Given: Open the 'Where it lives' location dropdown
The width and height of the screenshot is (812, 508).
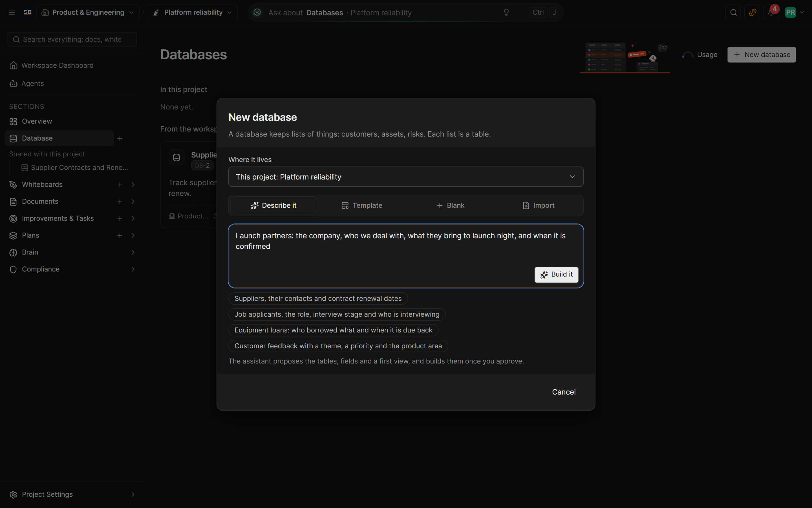Looking at the screenshot, I should point(406,177).
